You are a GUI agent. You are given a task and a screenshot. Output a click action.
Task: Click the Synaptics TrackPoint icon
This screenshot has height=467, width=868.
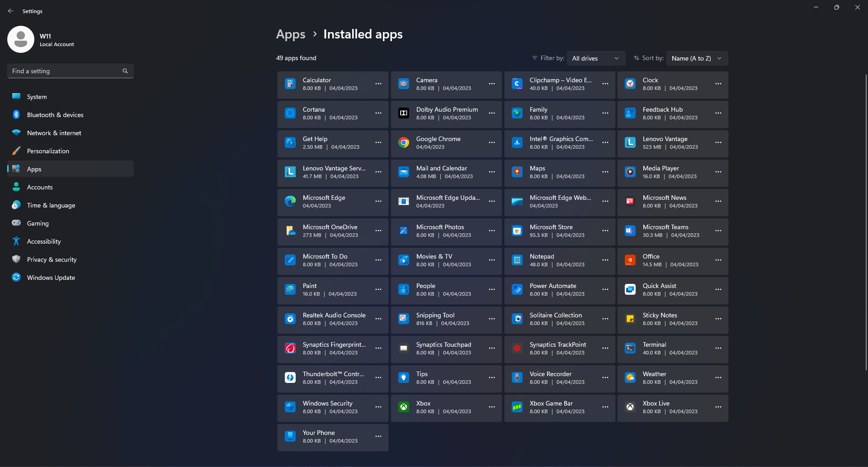coord(517,348)
